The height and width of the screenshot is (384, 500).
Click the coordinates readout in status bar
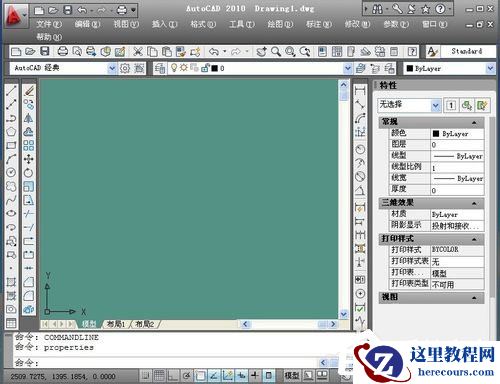click(x=63, y=376)
